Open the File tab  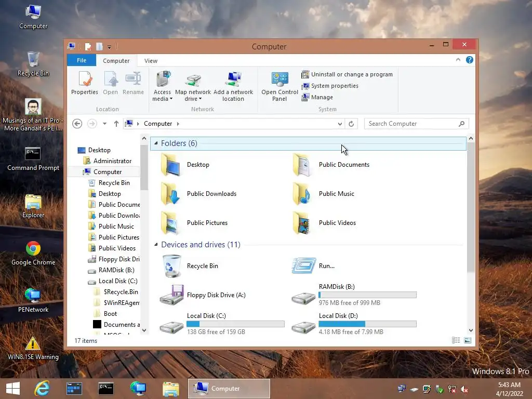[x=82, y=60]
